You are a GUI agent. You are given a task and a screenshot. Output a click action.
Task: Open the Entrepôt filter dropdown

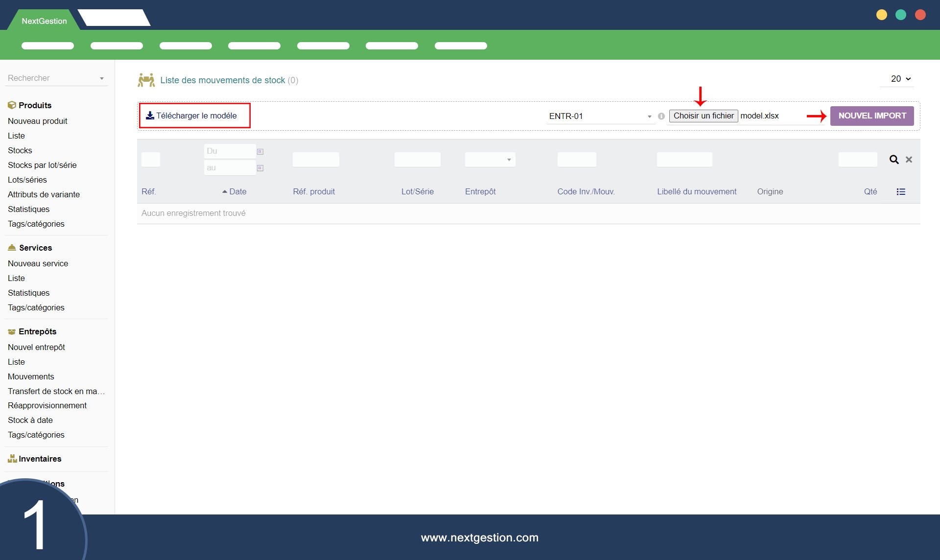pos(490,160)
